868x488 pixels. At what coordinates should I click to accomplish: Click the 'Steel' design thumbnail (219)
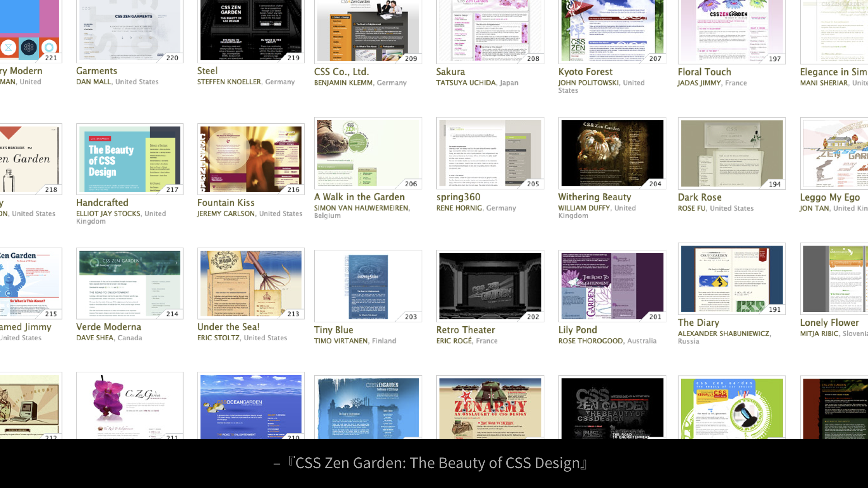tap(251, 30)
